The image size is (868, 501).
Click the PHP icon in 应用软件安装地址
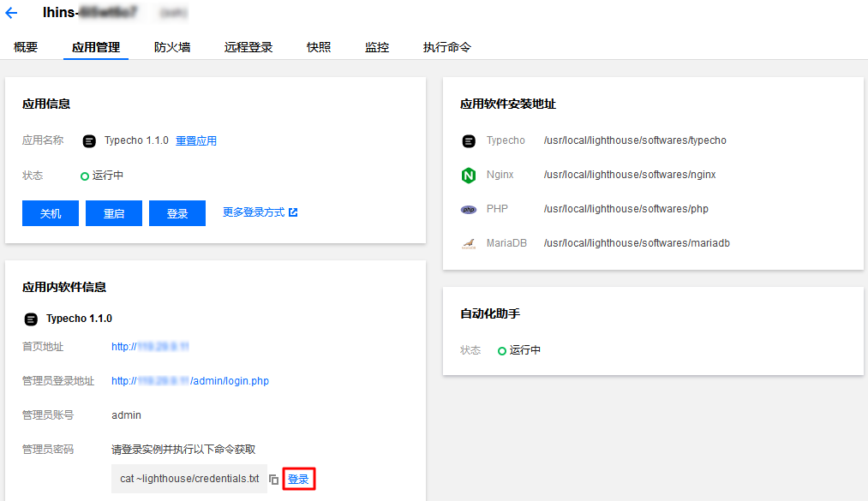[x=469, y=209]
